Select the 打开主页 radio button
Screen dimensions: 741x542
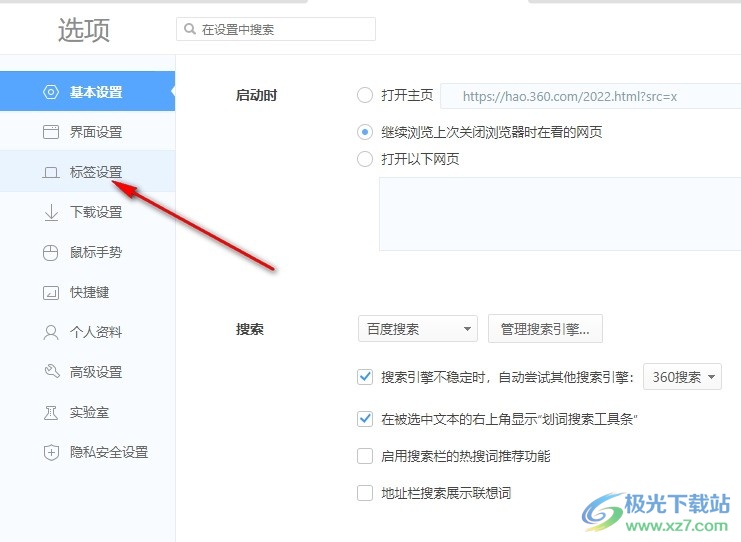(x=364, y=95)
